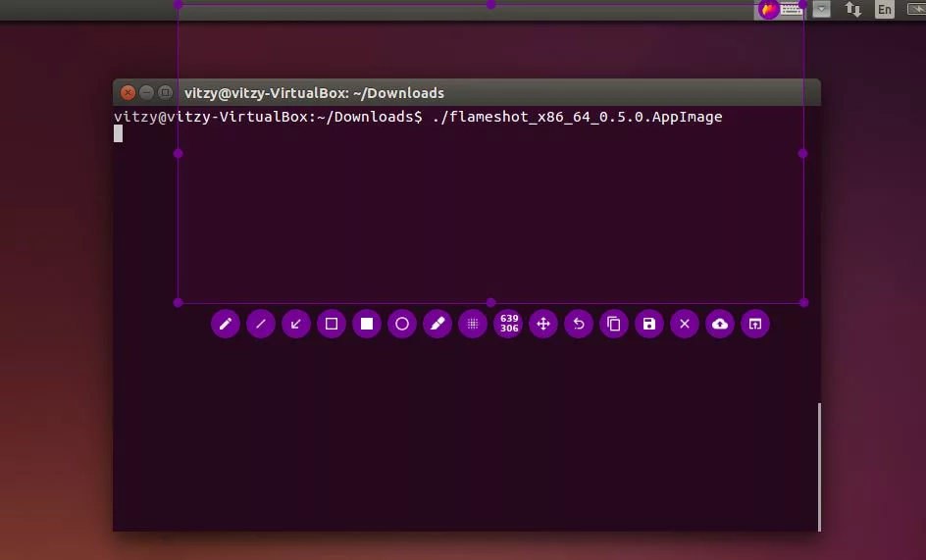This screenshot has width=926, height=560.
Task: Save the capture with floppy icon
Action: [649, 324]
